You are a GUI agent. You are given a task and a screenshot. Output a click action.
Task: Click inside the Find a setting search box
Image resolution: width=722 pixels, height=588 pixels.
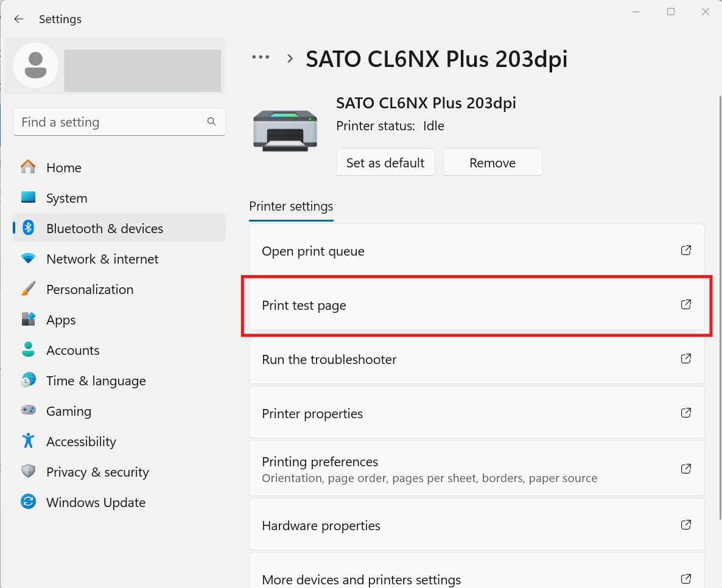coord(119,122)
